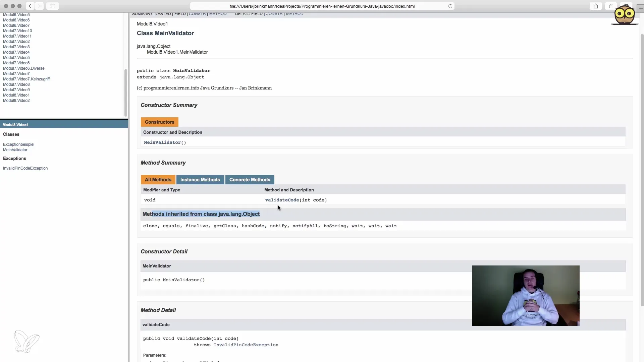Screen dimensions: 644x362
Task: Click the 'Class MeinValidator' title
Action: pyautogui.click(x=165, y=33)
